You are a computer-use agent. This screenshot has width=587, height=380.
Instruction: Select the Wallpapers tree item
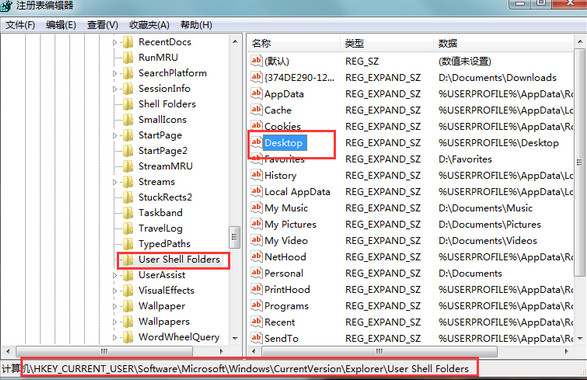164,322
